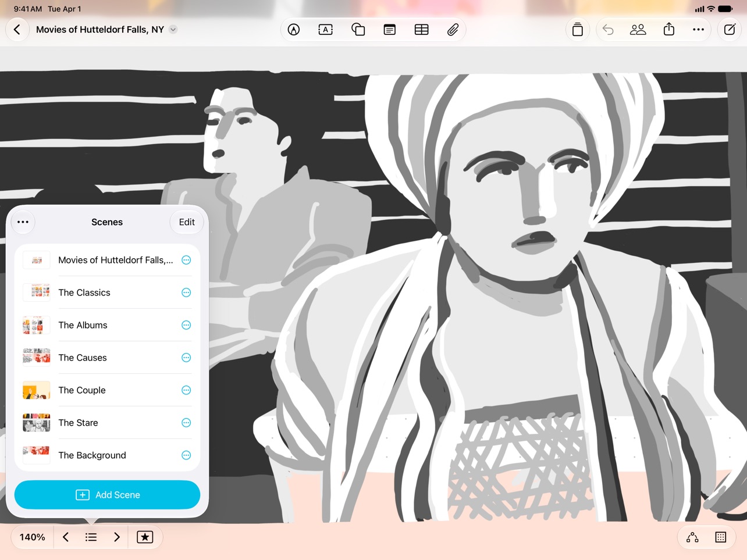Toggle the grid display
This screenshot has width=747, height=560.
coord(721,537)
